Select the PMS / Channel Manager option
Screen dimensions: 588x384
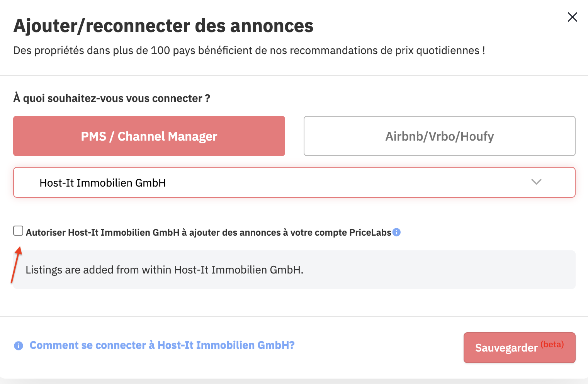click(x=149, y=136)
